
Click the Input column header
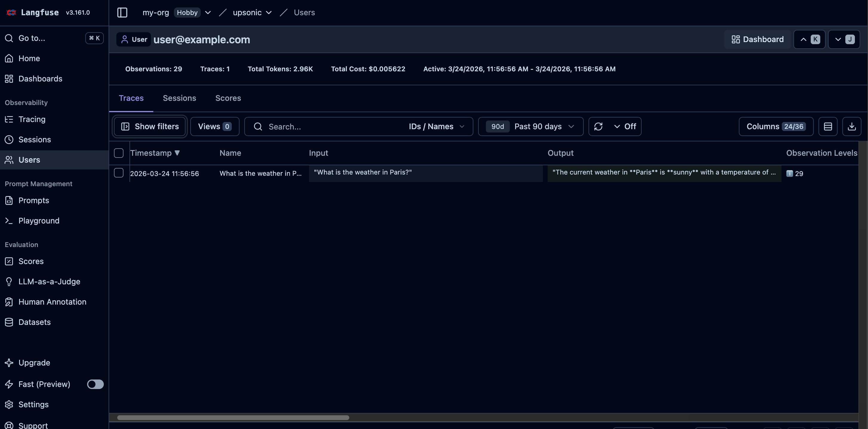click(x=319, y=153)
